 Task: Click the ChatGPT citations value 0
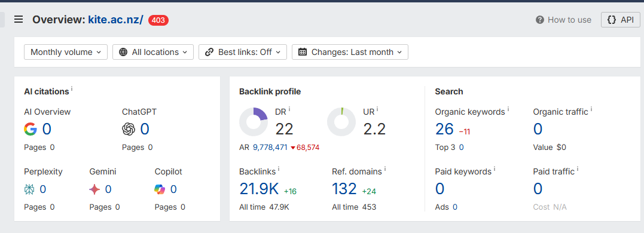coord(145,129)
